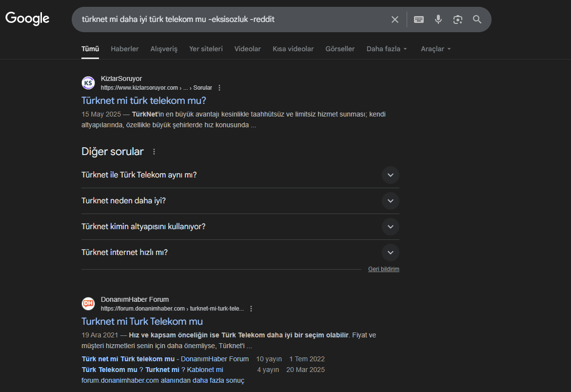Click the '4 yayın' post count
Image resolution: width=571 pixels, height=392 pixels.
(268, 370)
